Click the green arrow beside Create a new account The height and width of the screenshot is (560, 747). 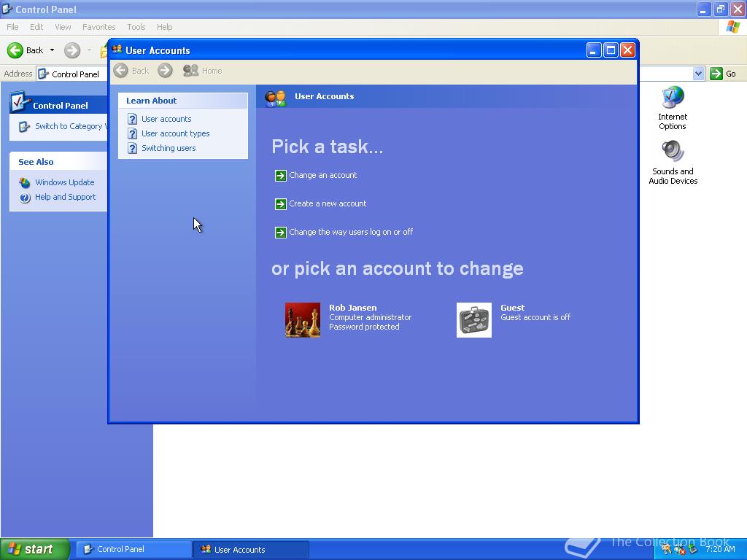281,203
